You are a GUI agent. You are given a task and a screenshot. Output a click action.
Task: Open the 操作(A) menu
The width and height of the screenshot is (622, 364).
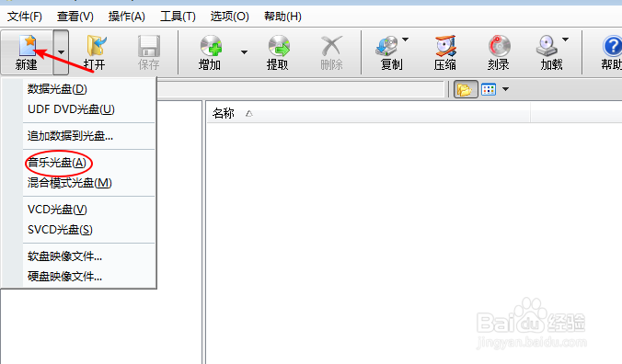(127, 17)
